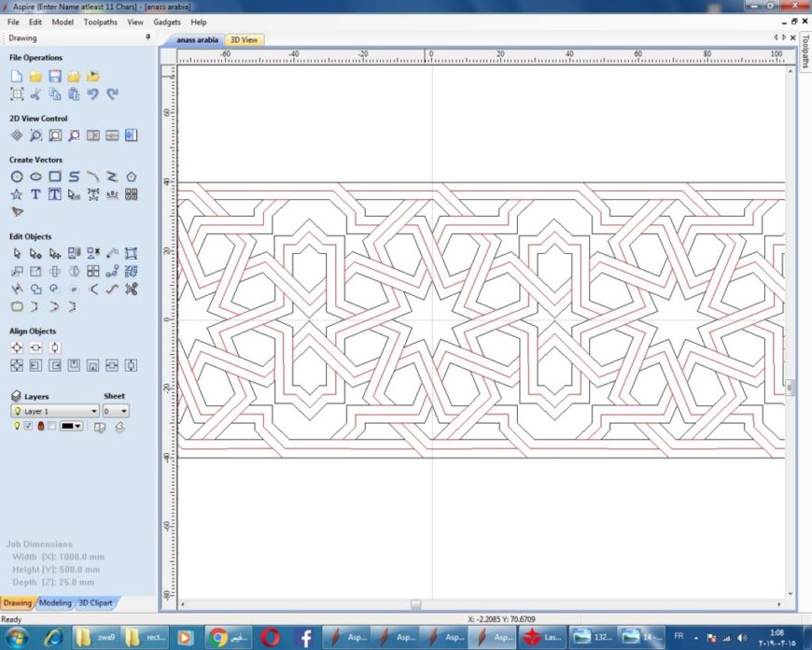This screenshot has width=812, height=650.
Task: Switch to the Modeling panel tab
Action: pyautogui.click(x=56, y=602)
